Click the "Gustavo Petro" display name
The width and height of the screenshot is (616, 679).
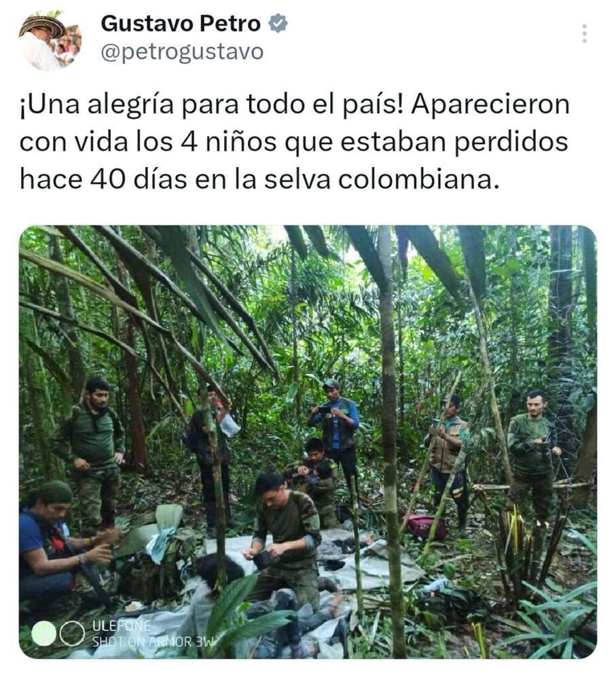(181, 23)
